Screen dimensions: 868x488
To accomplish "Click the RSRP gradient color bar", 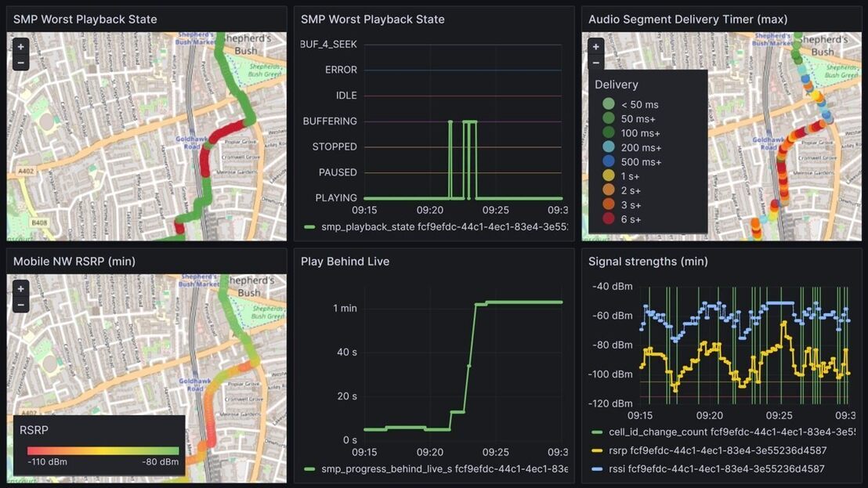I will tap(103, 450).
